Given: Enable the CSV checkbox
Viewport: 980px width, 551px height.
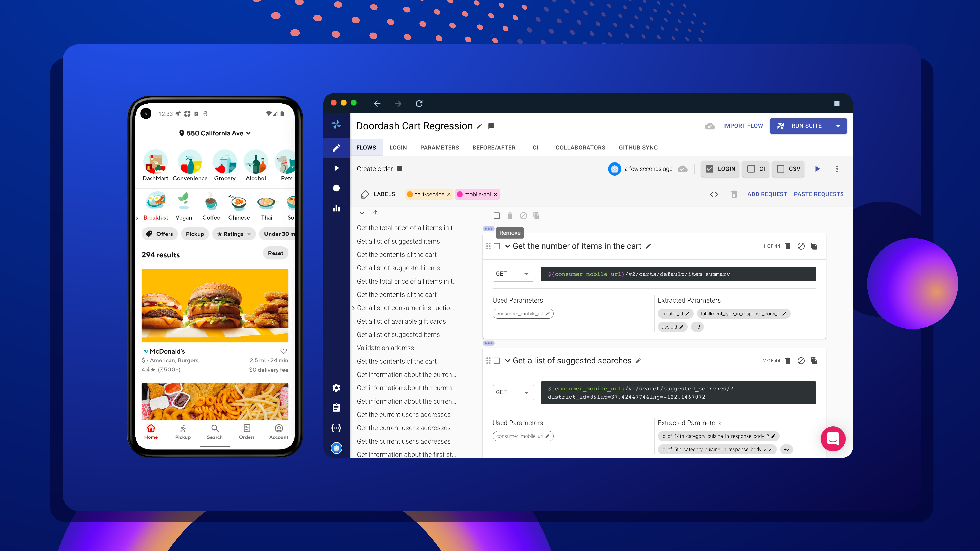Looking at the screenshot, I should (x=781, y=168).
